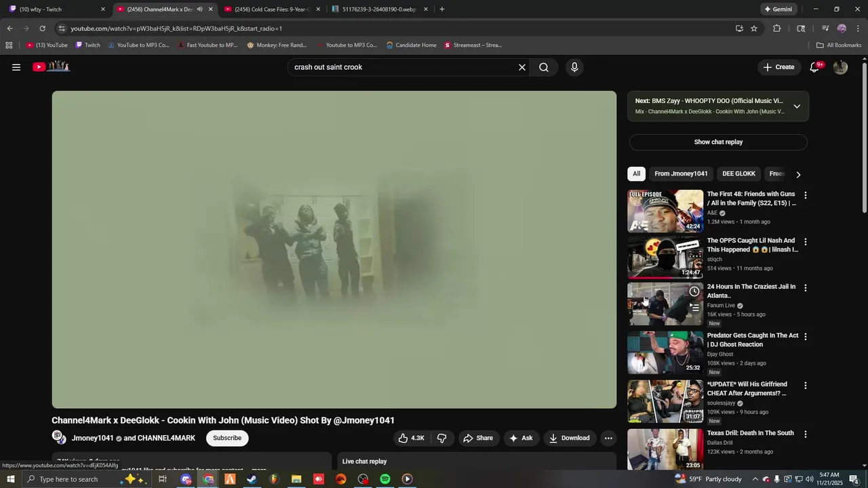868x488 pixels.
Task: Open the Chrome three-dot menu
Action: pos(859,28)
